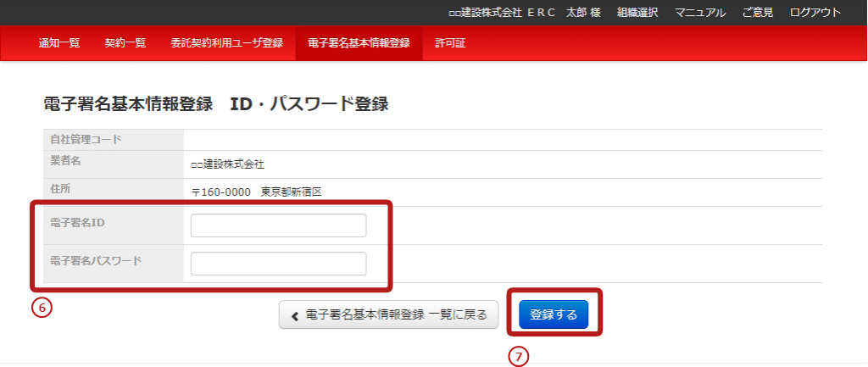The width and height of the screenshot is (868, 367).
Task: Click the 住所 value 〒160-0000 東京都新宿区
Action: coord(257,192)
